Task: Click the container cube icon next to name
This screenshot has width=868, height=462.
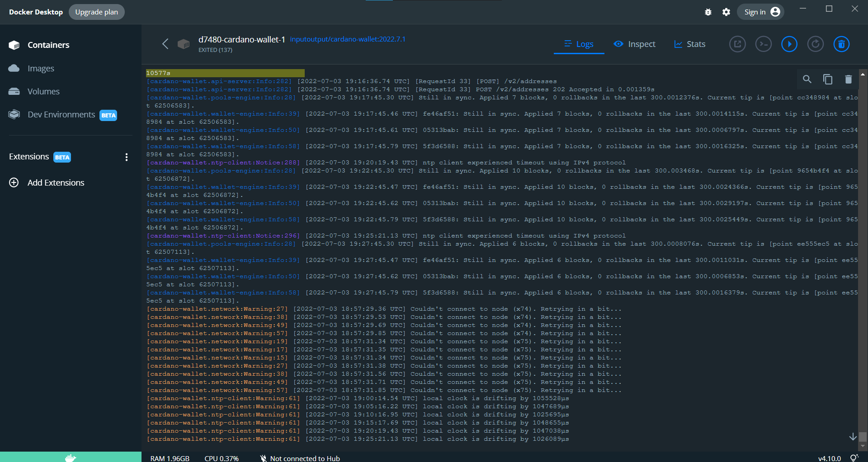Action: 184,44
